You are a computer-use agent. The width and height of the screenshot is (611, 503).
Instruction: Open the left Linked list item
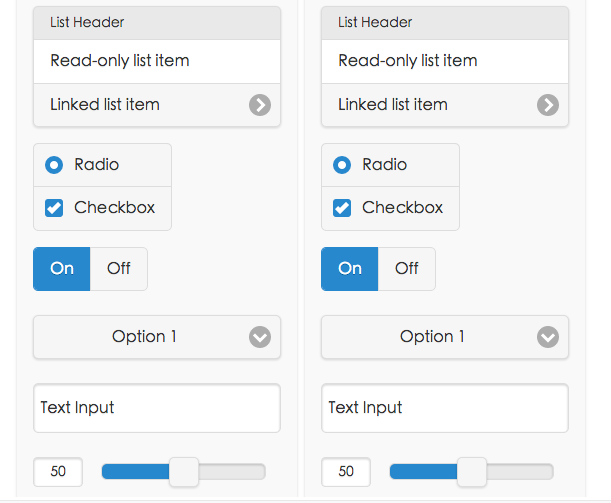pos(157,105)
